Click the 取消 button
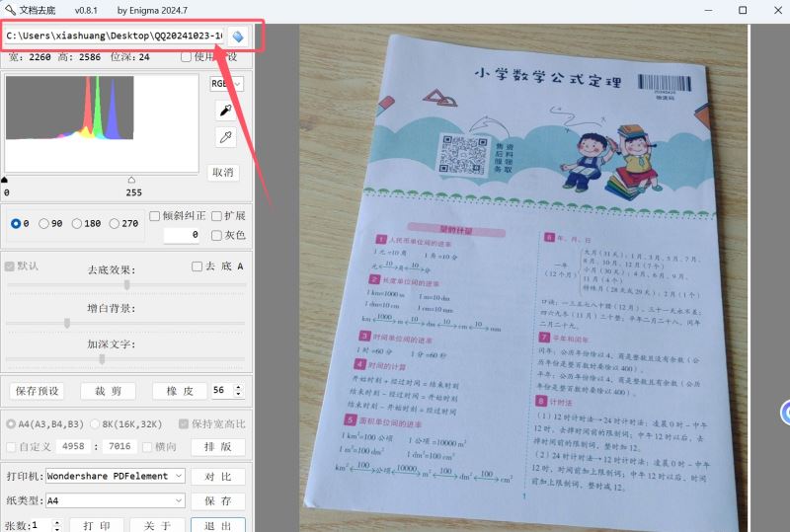 [x=223, y=173]
